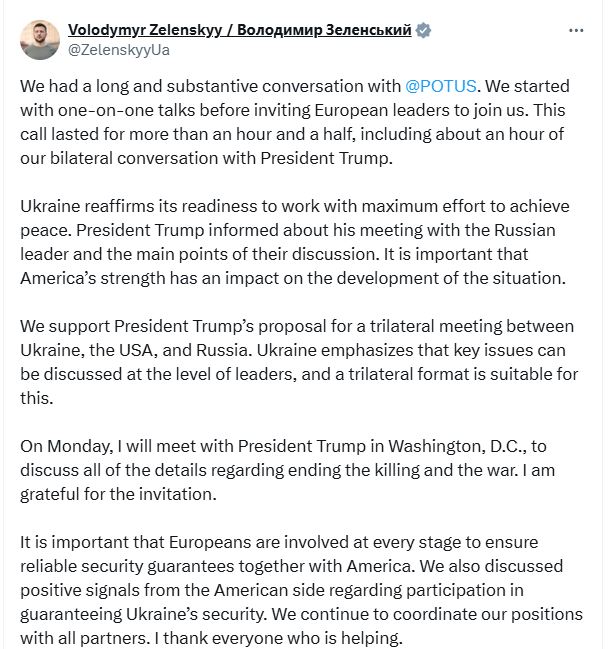This screenshot has width=616, height=649.
Task: Open the three-dot More options menu
Action: [576, 31]
